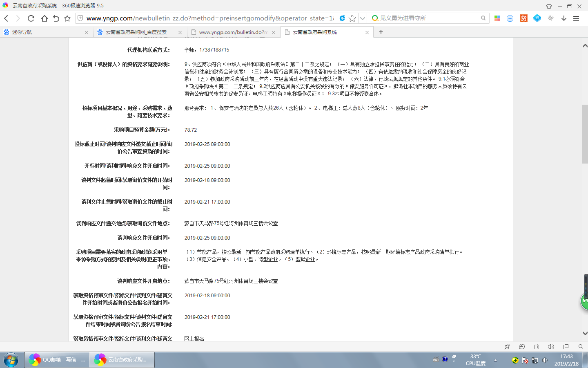Click the rocket accelerator icon in status bar
The image size is (588, 368).
pos(507,347)
